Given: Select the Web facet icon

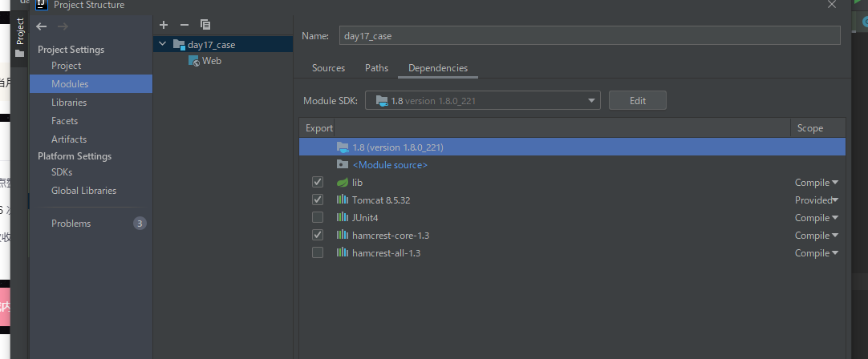Looking at the screenshot, I should [x=195, y=61].
